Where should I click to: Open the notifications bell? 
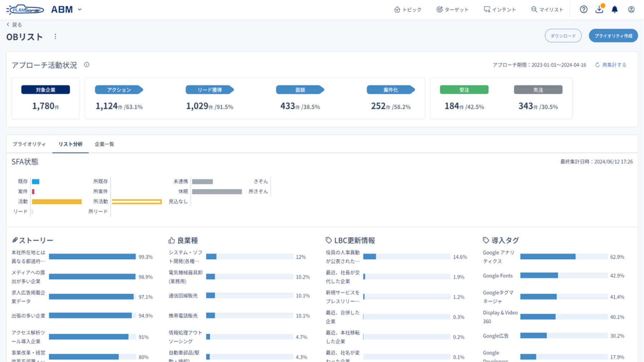click(x=615, y=10)
